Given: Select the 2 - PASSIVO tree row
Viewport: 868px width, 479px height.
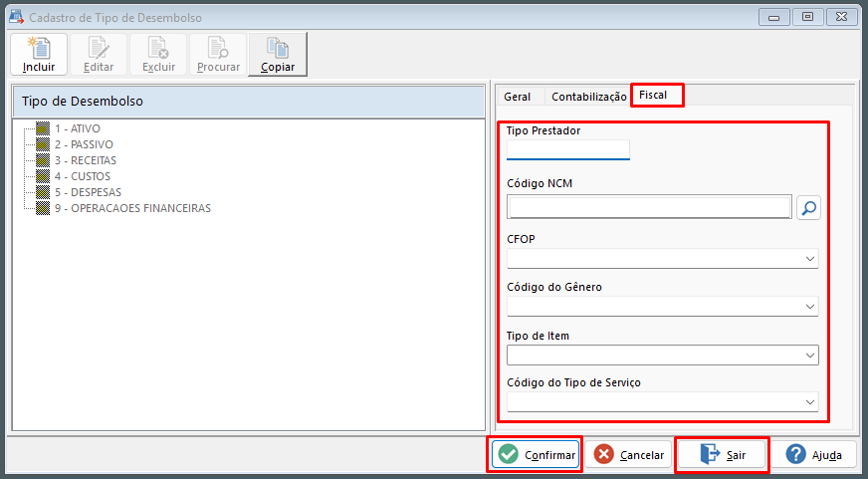Looking at the screenshot, I should click(84, 145).
